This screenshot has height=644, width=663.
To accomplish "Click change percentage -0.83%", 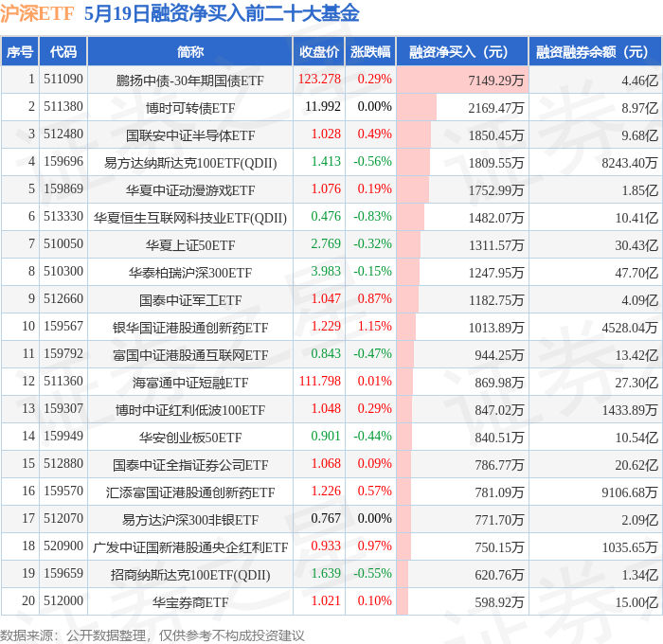I will point(372,217).
